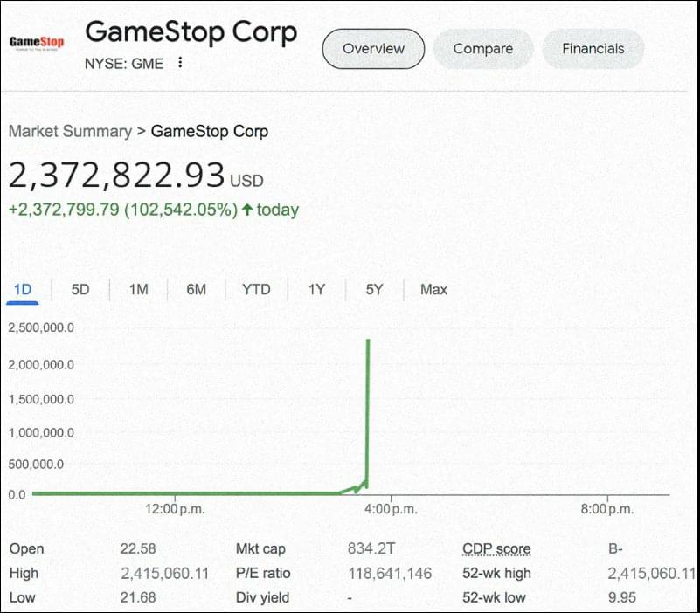Image resolution: width=700 pixels, height=613 pixels.
Task: Click the green up arrow next to today
Action: click(x=247, y=210)
